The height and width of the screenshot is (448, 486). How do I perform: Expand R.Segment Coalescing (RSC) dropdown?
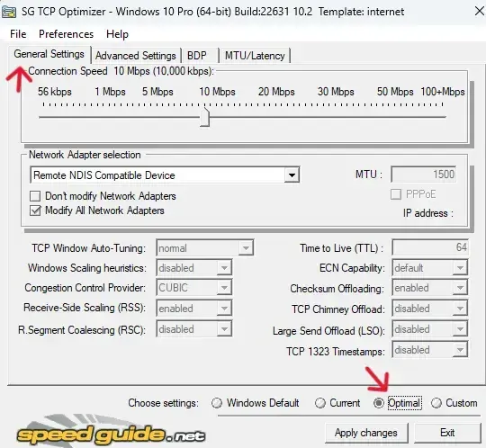(224, 329)
